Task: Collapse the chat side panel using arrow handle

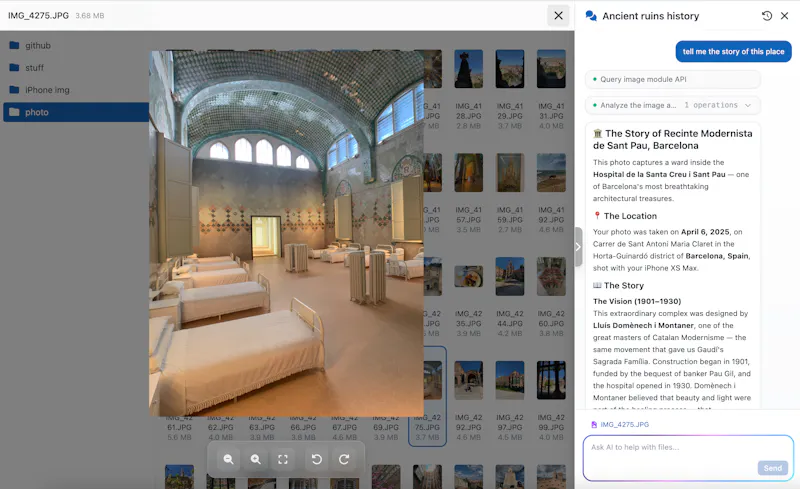Action: (578, 247)
